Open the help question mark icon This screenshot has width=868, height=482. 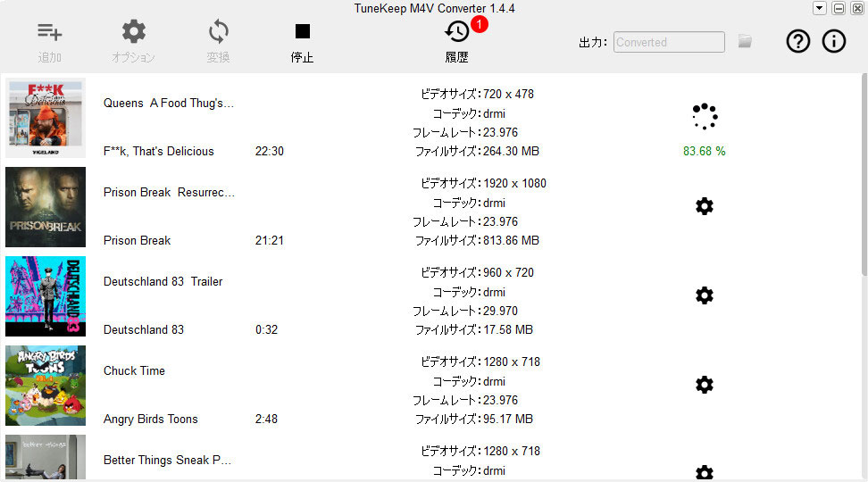(x=797, y=41)
